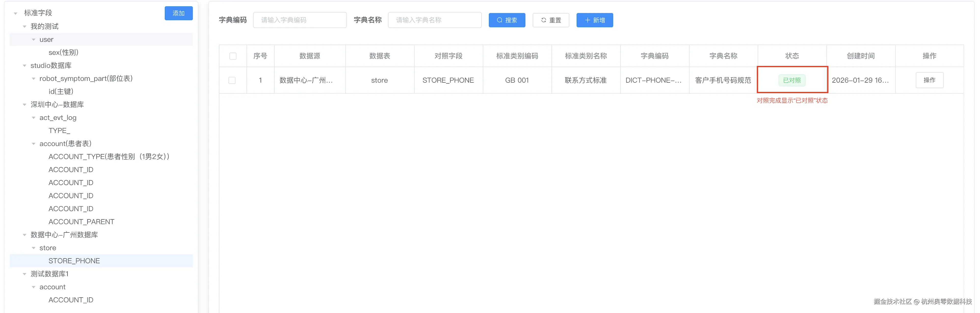The width and height of the screenshot is (980, 313).
Task: Select STORE_PHONE in the left tree
Action: [x=74, y=261]
